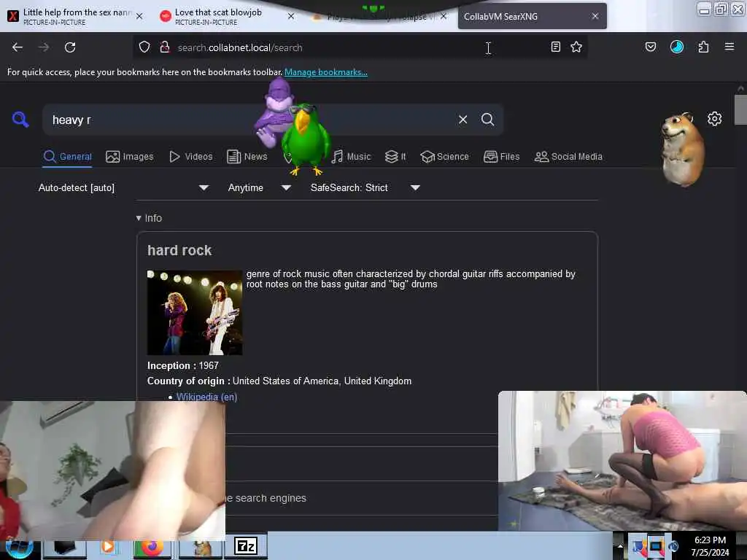Select the CollabVM SearXNG browser tab
Image resolution: width=747 pixels, height=560 pixels.
coord(532,16)
